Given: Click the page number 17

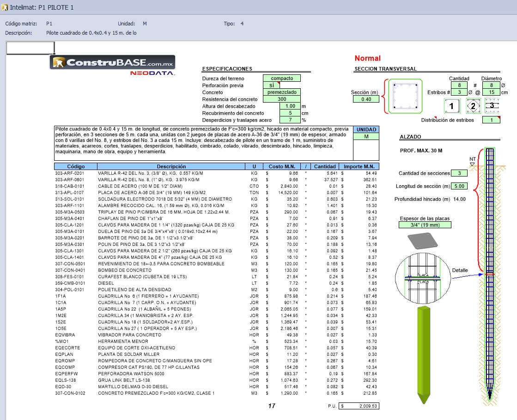Looking at the screenshot, I should point(272,406).
